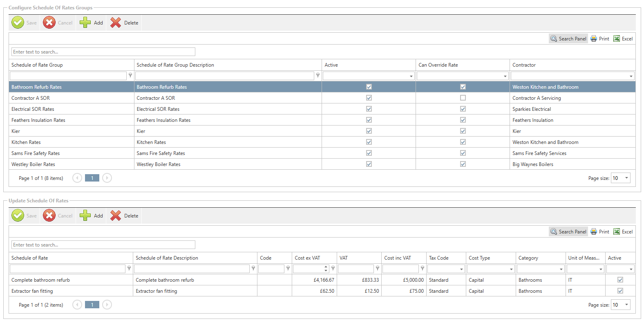Toggle Active checkbox for Kier row
The image size is (644, 323).
(369, 131)
